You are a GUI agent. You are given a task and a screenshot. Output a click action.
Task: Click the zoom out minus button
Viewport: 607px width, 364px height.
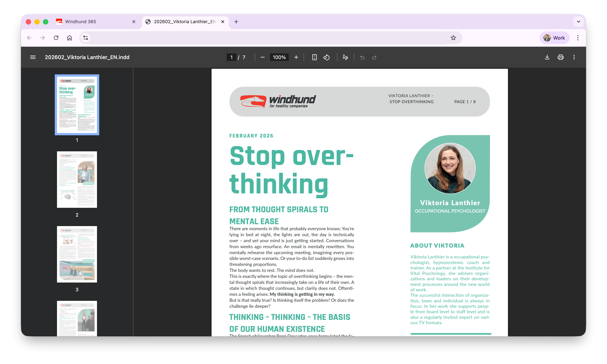tap(262, 57)
